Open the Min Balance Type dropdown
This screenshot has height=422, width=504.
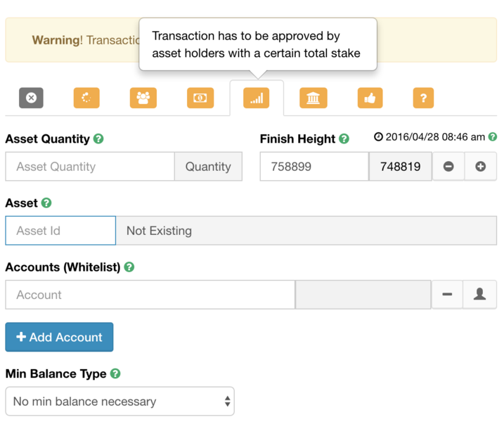[x=119, y=402]
